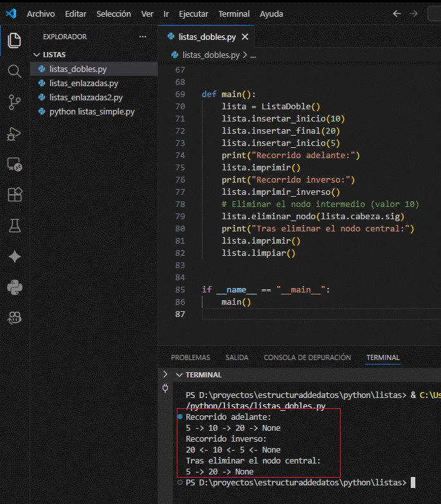Click the Remote Explorer icon
Screen dimensions: 441x504
point(14,164)
